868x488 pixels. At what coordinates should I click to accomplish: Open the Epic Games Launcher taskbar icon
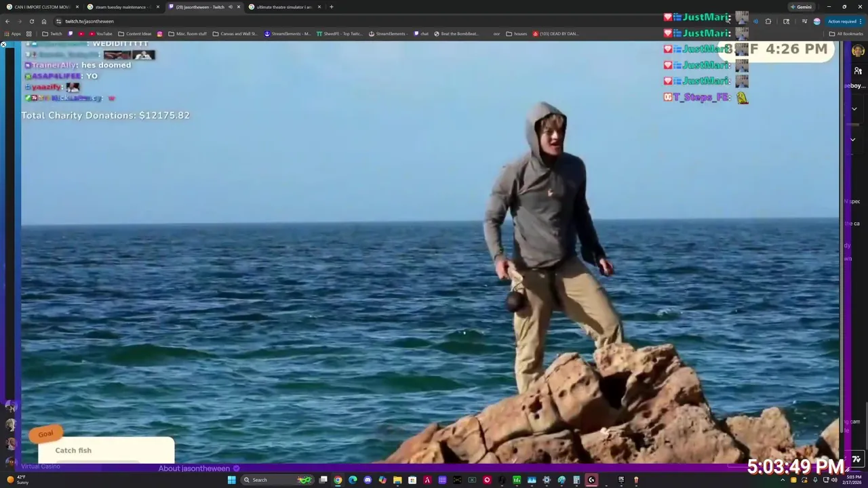pos(620,480)
